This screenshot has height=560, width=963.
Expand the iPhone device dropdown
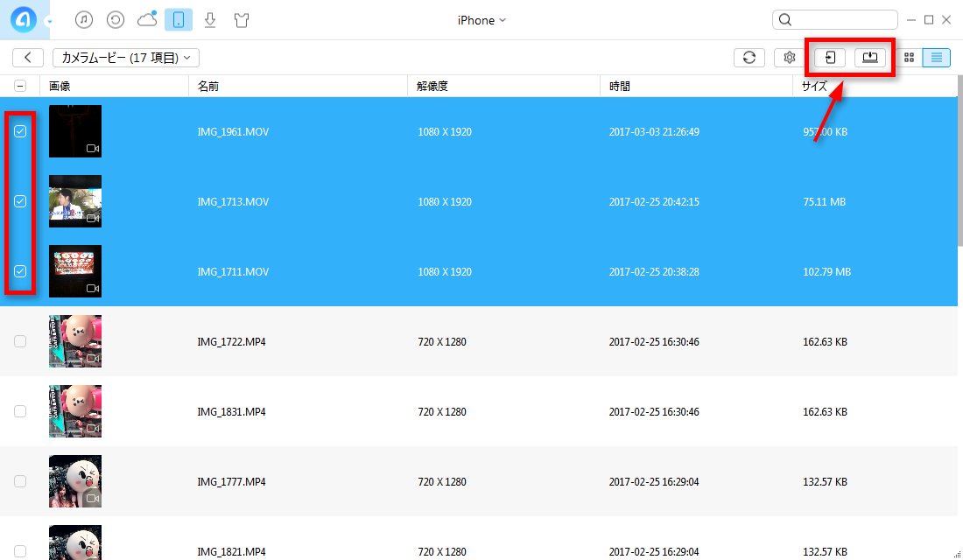481,20
